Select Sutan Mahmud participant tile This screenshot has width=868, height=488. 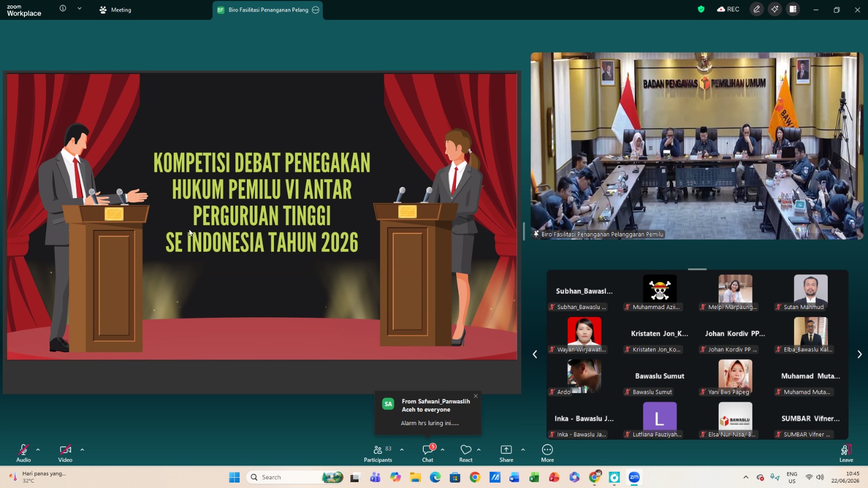click(x=810, y=293)
